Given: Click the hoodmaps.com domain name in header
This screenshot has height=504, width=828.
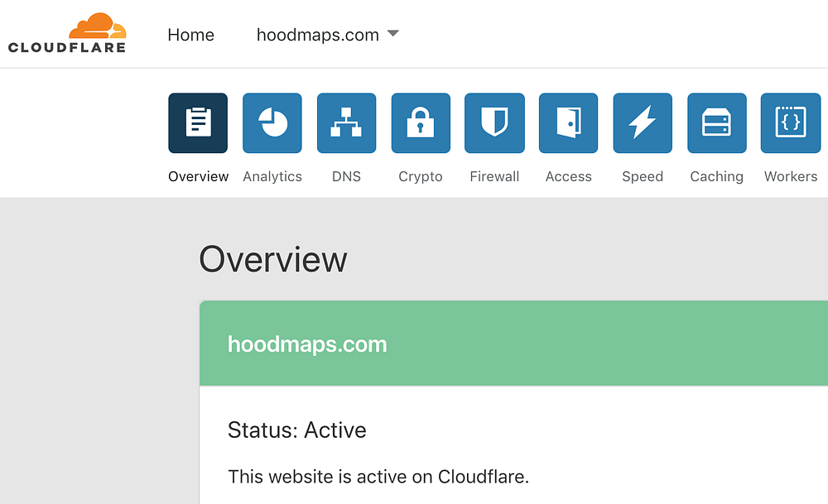Looking at the screenshot, I should pyautogui.click(x=318, y=35).
